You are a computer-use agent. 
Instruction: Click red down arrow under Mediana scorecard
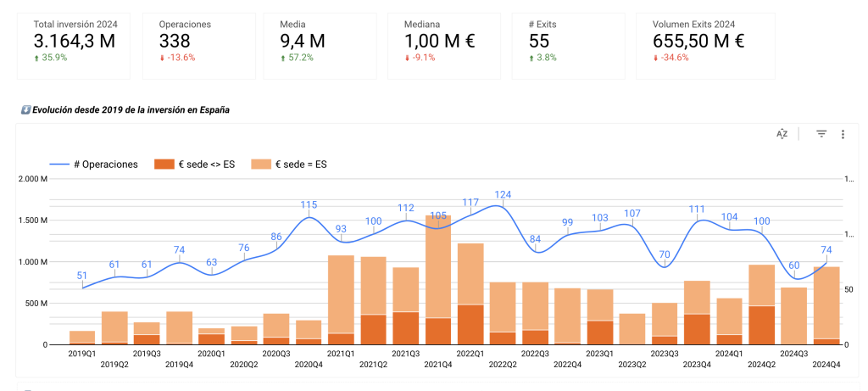coord(408,58)
